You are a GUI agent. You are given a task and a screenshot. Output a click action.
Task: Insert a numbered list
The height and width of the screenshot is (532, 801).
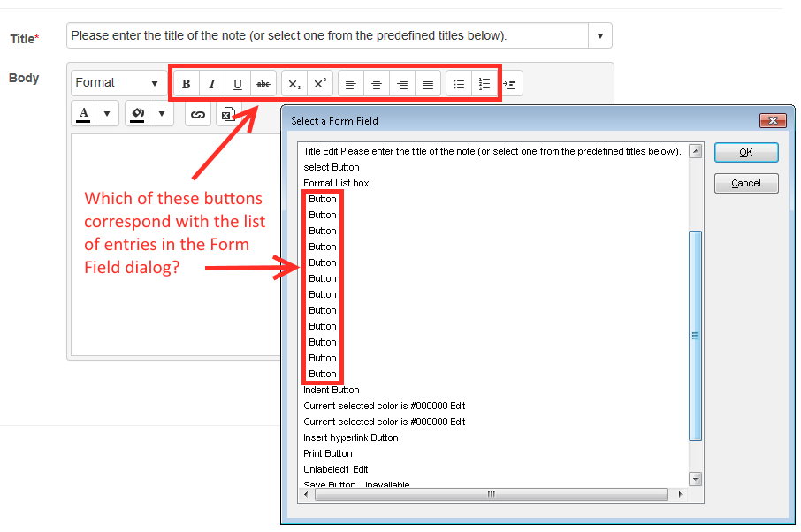click(x=484, y=84)
